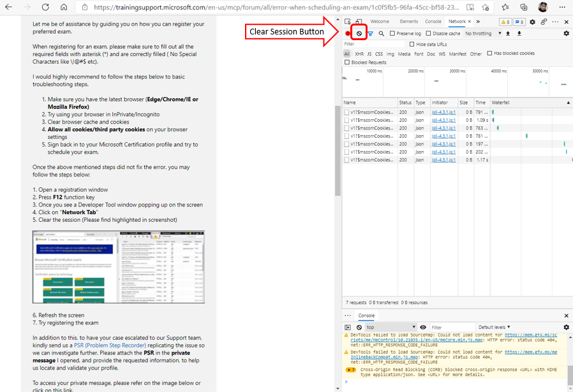Show the console sidebar
Screen dimensions: 573x392
[348, 328]
